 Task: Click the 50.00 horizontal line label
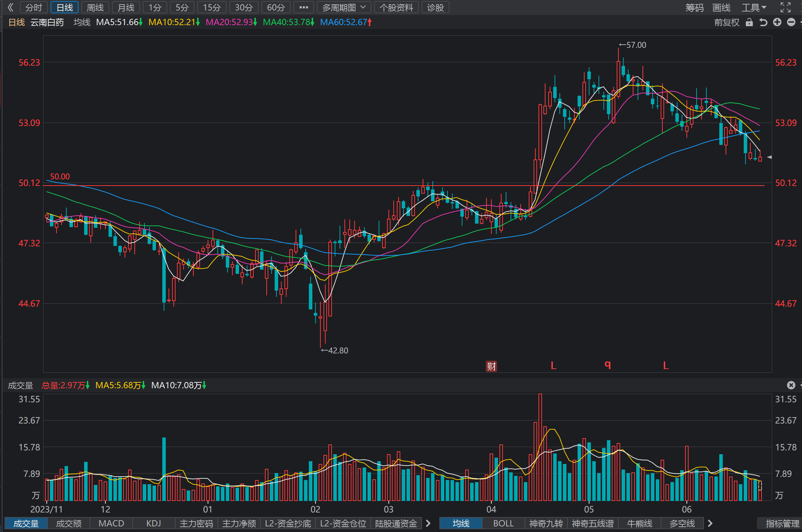(60, 177)
